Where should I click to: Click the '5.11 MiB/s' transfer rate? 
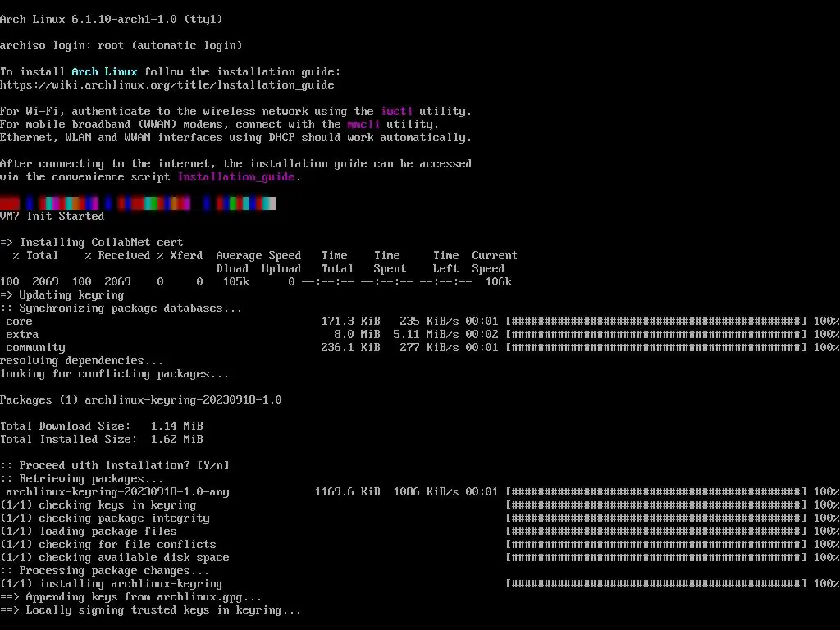[427, 335]
